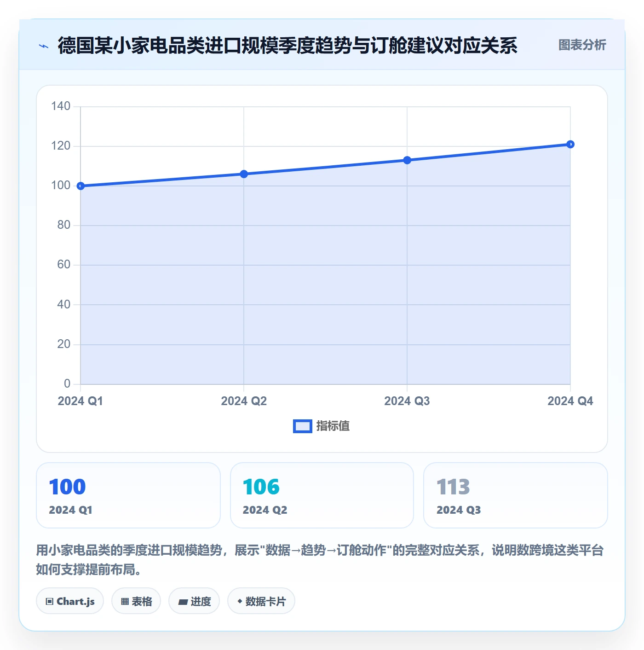Screen dimensions: 644x650
Task: Select the Chart.js tag
Action: [70, 601]
